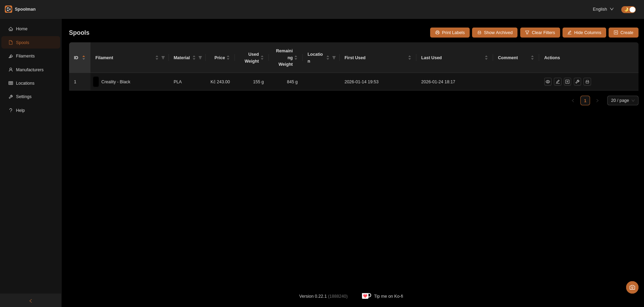Collapse the left sidebar with the chevron
Image resolution: width=644 pixels, height=307 pixels.
click(x=31, y=301)
